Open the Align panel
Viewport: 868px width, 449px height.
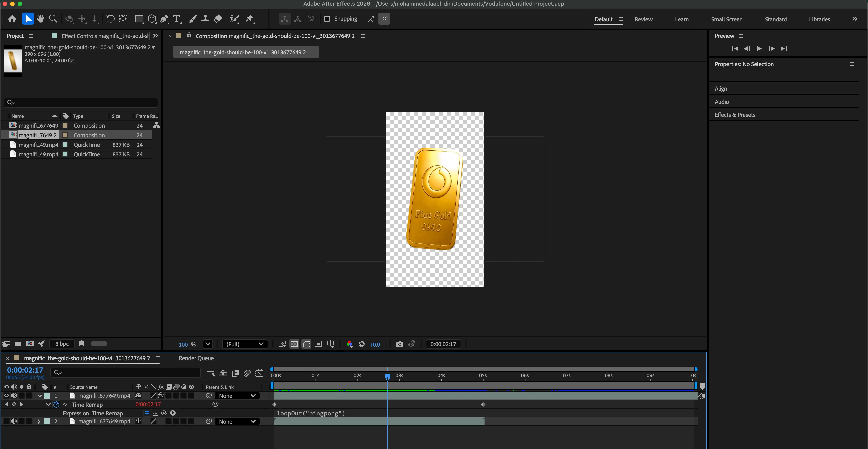tap(720, 89)
